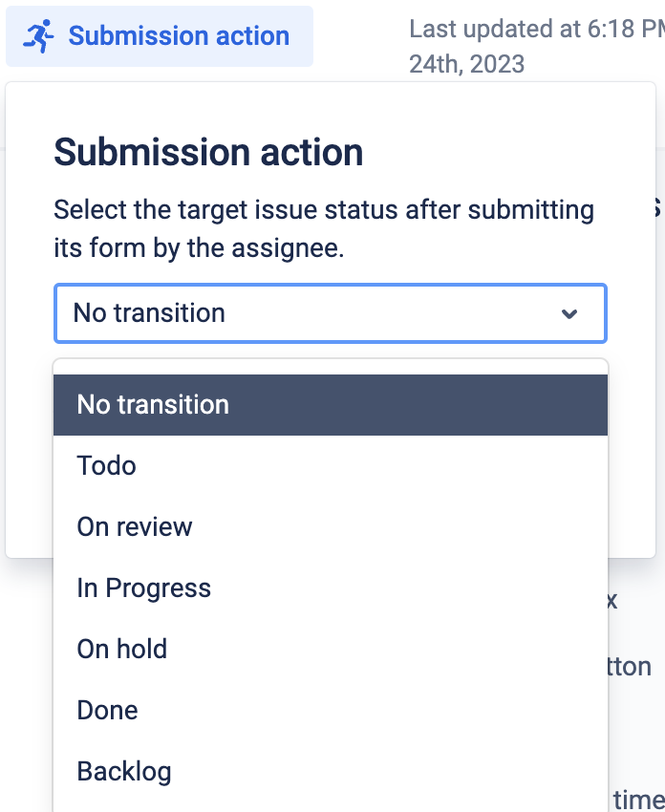Click inside the status selector field

[x=287, y=313]
